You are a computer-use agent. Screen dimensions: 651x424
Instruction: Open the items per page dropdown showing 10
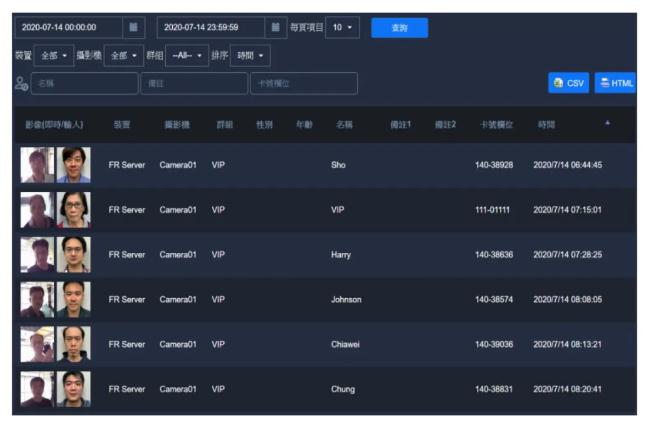point(342,27)
